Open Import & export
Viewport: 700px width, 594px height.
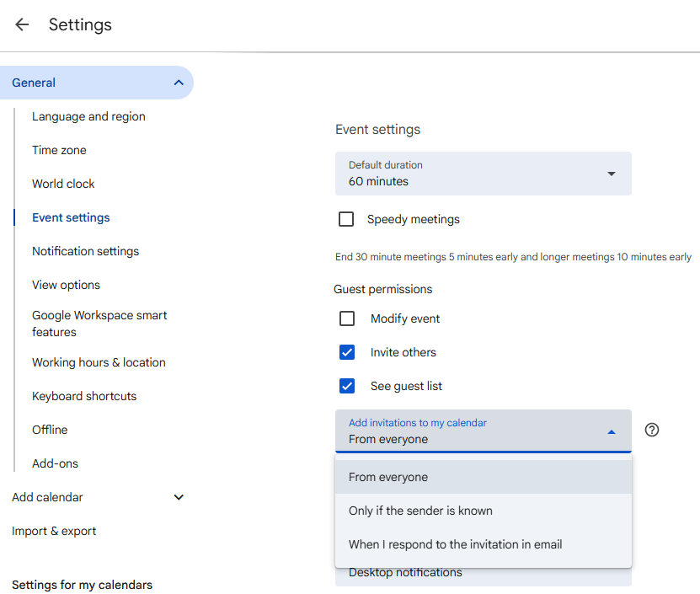54,531
